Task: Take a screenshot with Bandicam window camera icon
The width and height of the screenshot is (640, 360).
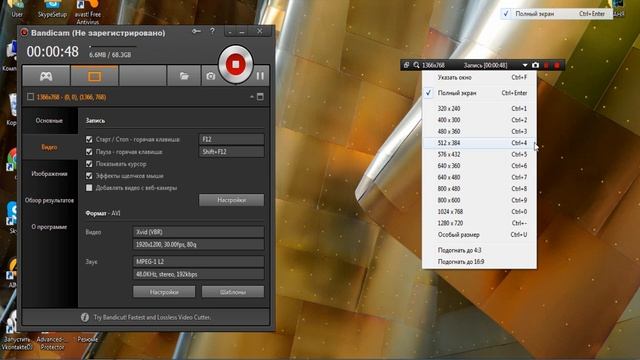Action: (x=211, y=76)
